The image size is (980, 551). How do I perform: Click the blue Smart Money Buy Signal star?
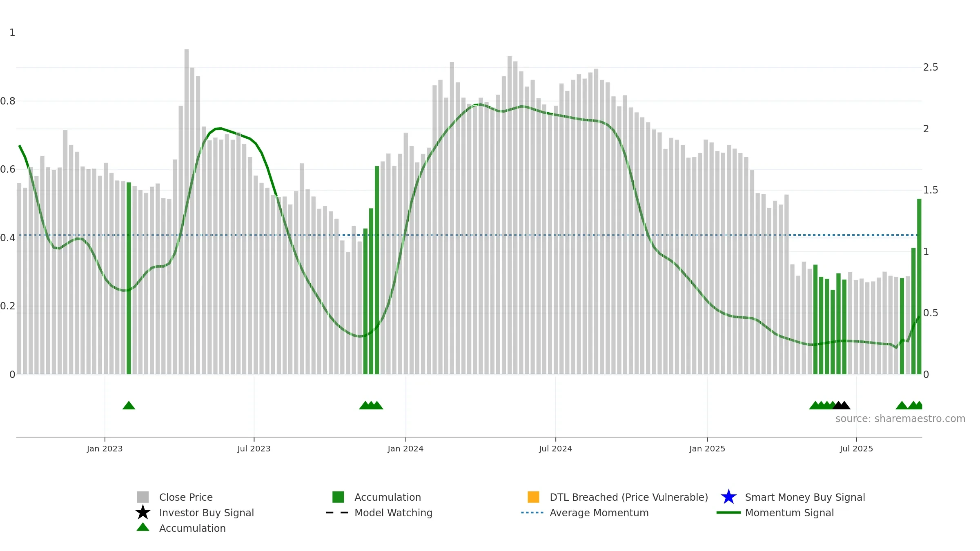(728, 497)
